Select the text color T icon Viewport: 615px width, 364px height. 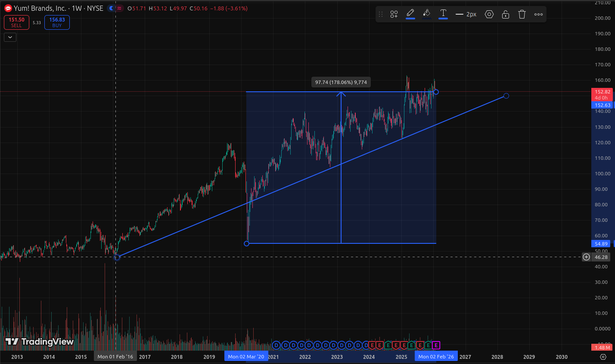443,14
